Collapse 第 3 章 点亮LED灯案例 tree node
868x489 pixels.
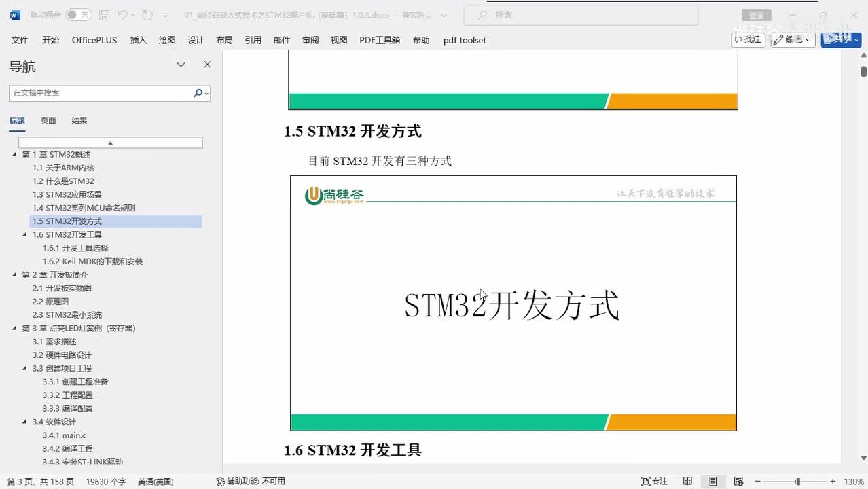14,329
